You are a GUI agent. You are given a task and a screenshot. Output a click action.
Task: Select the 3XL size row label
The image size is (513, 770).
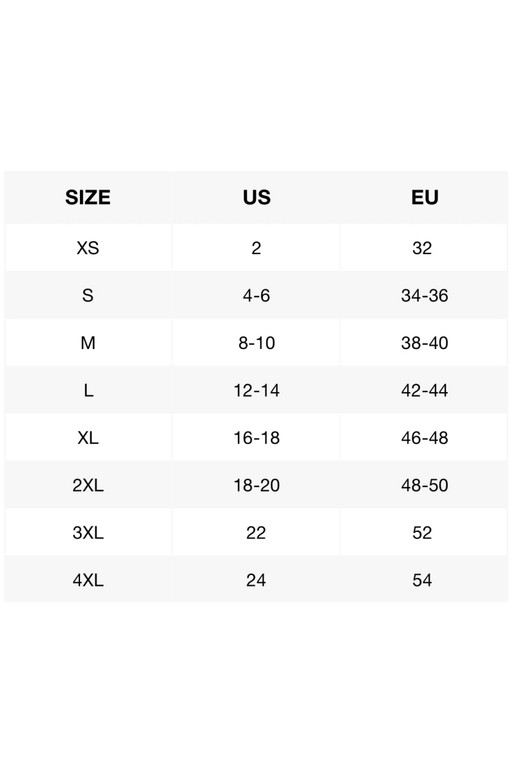88,533
